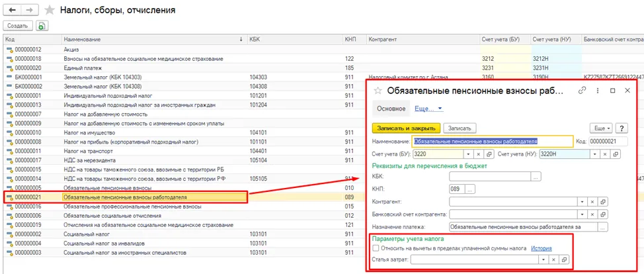This screenshot has width=644, height=274.
Task: Open help with the question mark button
Action: click(622, 128)
